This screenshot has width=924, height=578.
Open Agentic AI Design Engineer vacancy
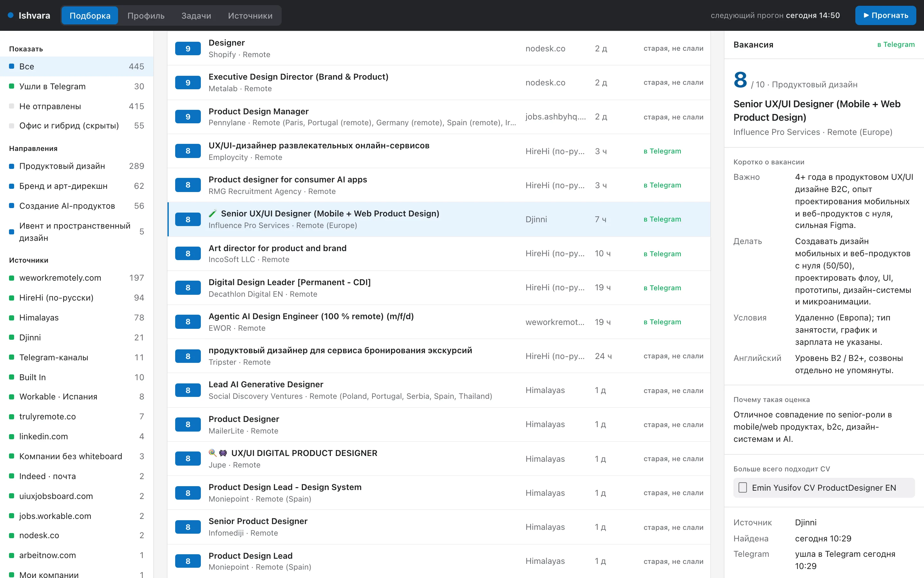439,322
